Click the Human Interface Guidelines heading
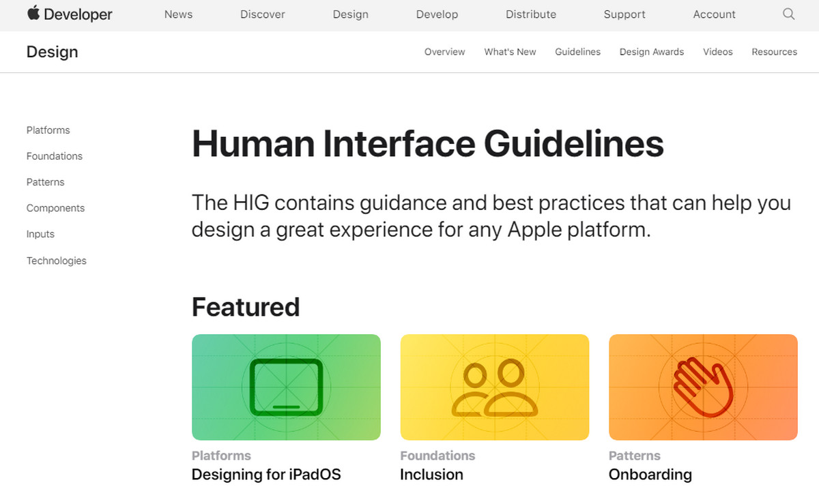 click(x=428, y=145)
